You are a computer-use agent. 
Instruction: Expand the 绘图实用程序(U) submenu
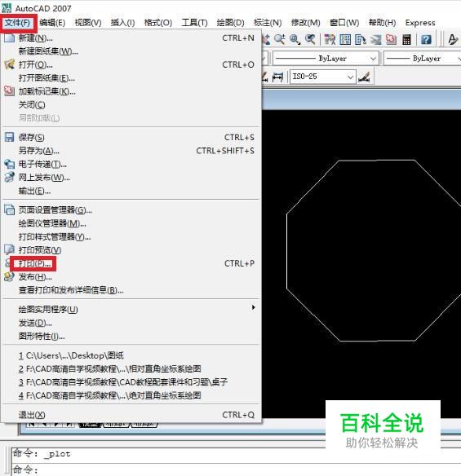(130, 309)
